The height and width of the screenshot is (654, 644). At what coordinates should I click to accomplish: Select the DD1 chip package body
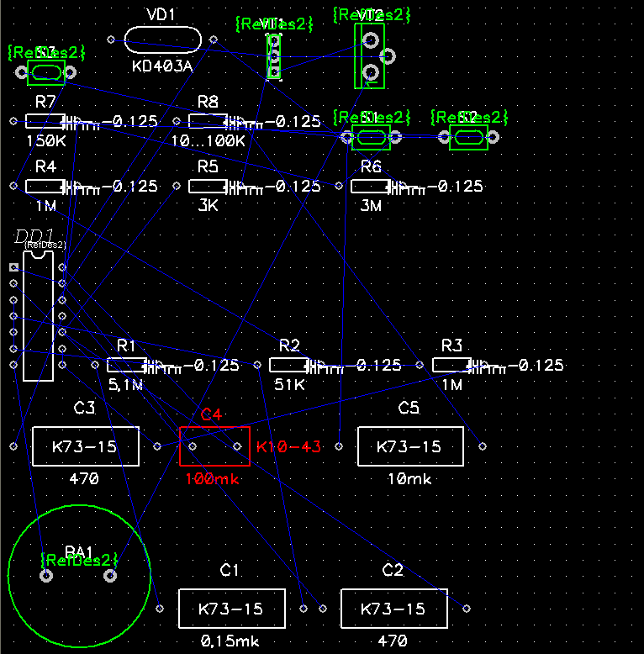(x=38, y=316)
